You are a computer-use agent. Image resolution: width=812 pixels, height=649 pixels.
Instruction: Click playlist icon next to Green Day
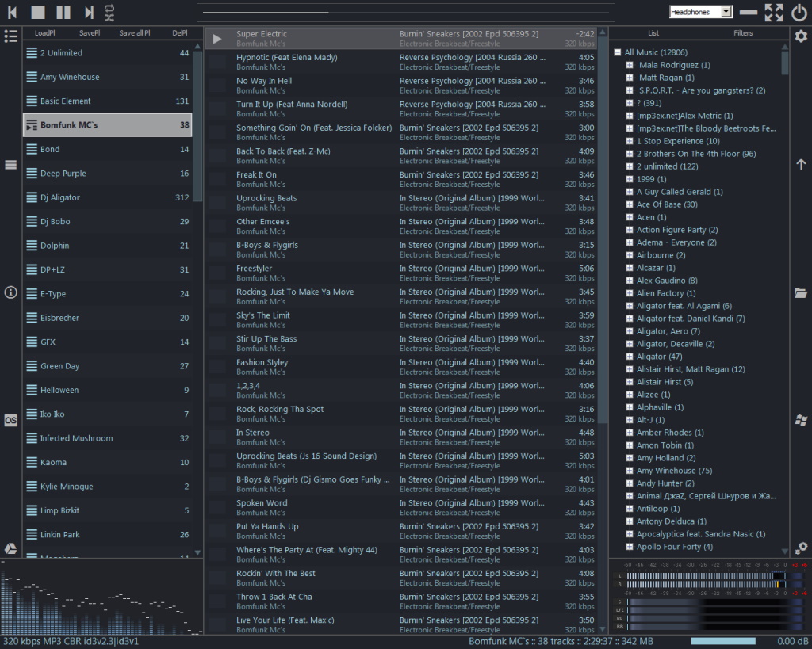[32, 366]
